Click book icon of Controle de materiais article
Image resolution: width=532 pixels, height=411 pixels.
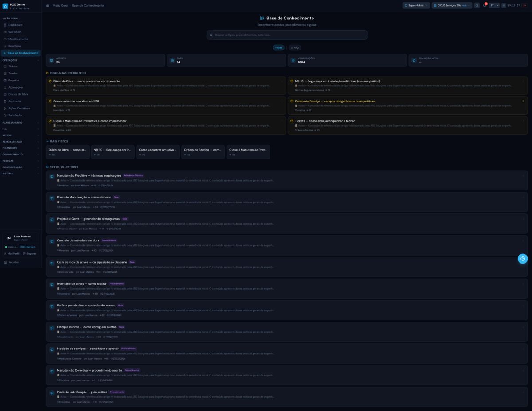point(52,241)
